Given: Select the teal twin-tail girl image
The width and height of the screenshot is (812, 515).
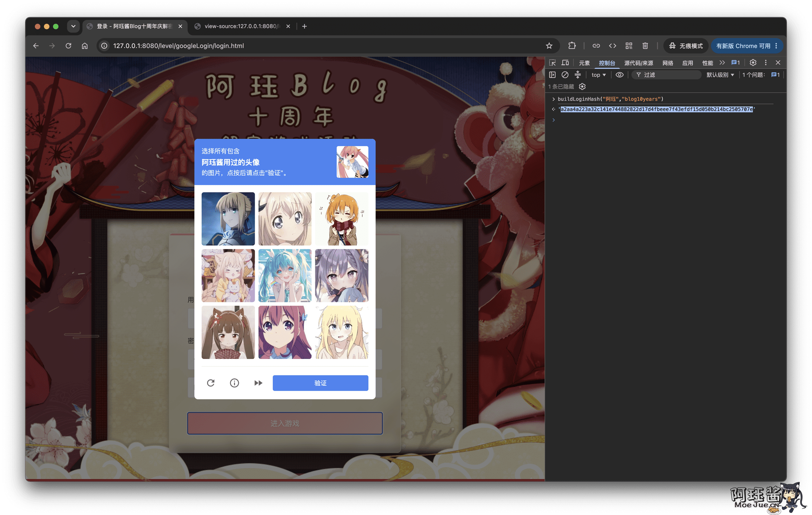Looking at the screenshot, I should (x=285, y=275).
